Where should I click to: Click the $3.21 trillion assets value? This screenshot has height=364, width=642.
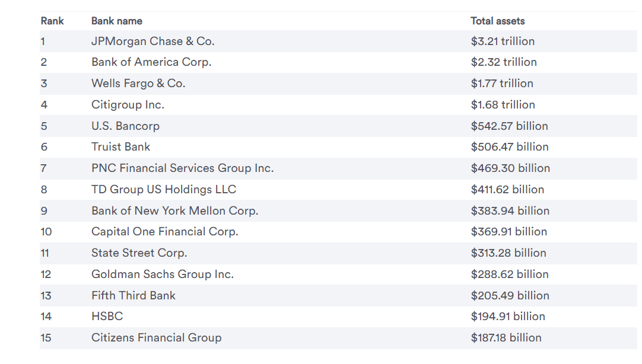pyautogui.click(x=503, y=41)
